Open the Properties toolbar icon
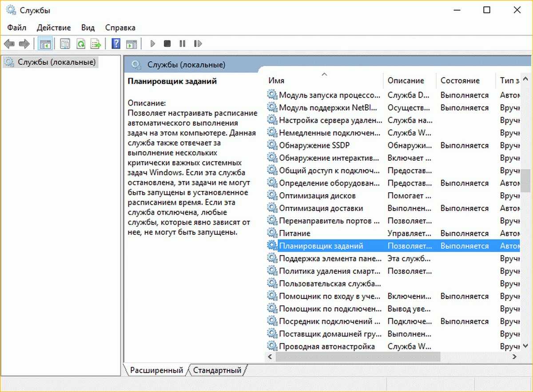The width and height of the screenshot is (533, 392). click(65, 44)
